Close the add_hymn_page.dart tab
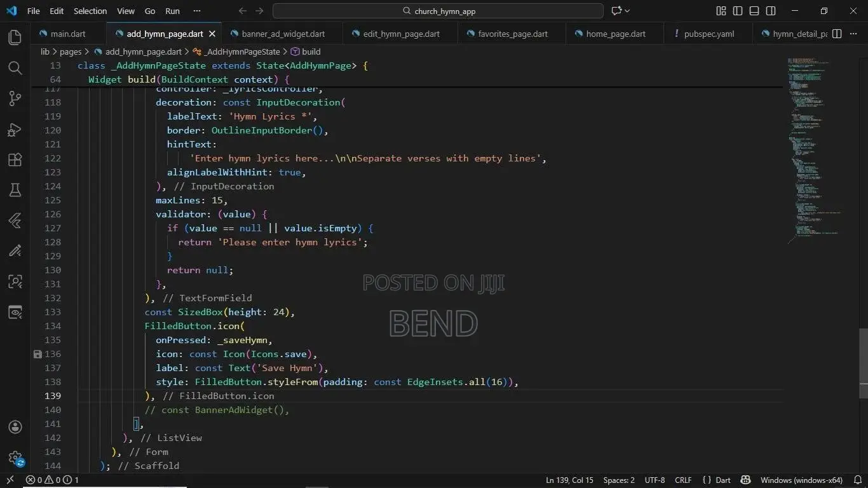This screenshot has width=868, height=488. click(x=212, y=34)
